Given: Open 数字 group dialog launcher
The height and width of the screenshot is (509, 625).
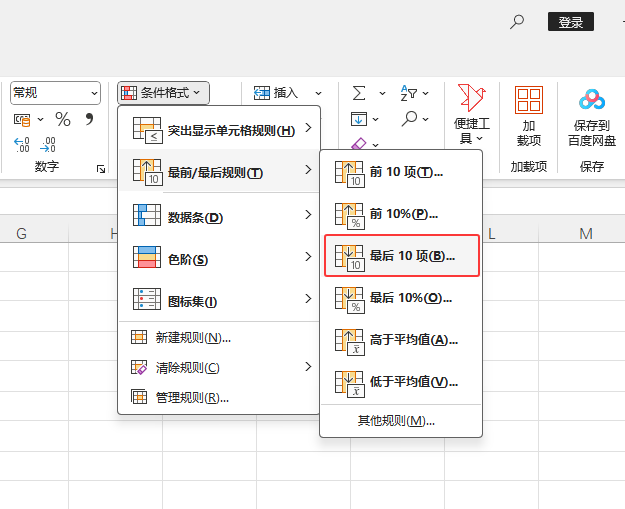Looking at the screenshot, I should click(101, 169).
